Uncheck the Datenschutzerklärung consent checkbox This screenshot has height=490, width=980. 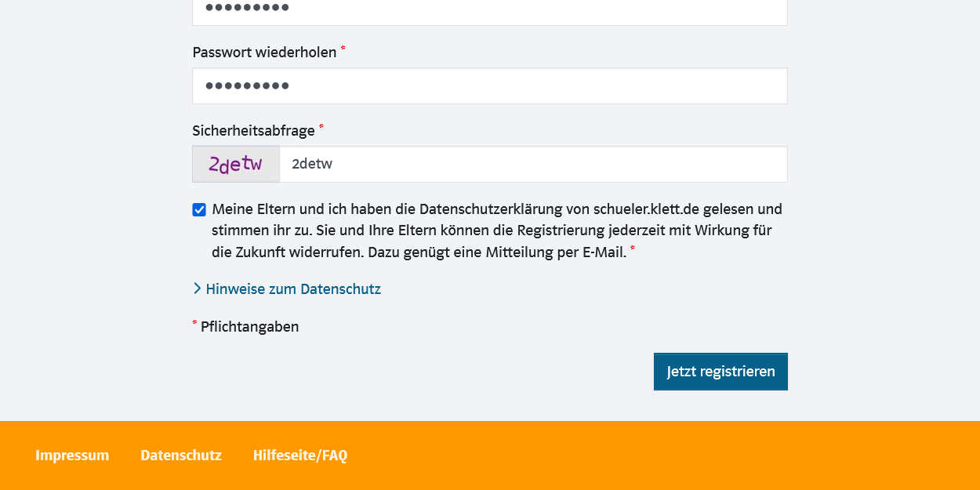coord(199,209)
